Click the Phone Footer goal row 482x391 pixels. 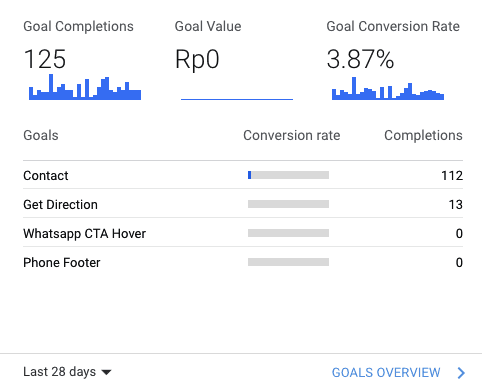point(243,262)
